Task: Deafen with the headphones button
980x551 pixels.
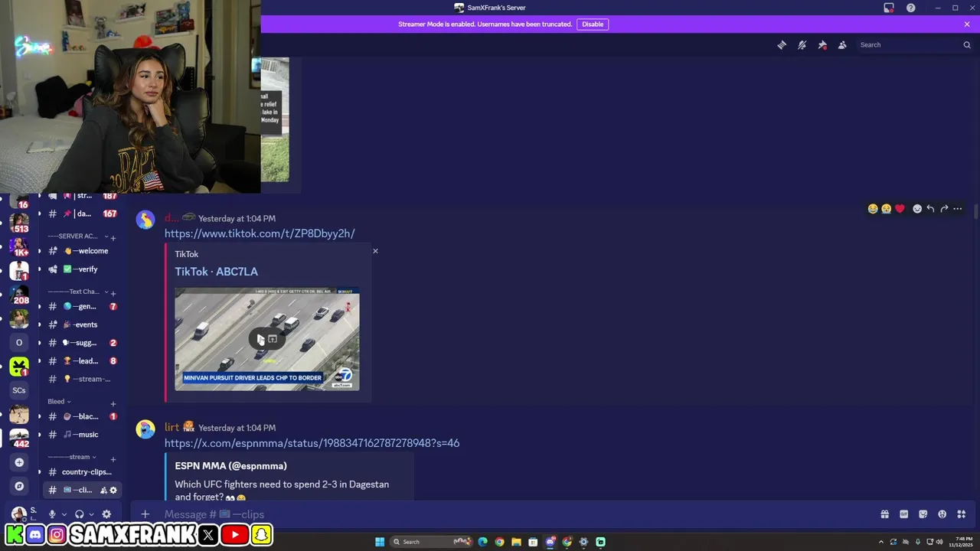Action: click(79, 514)
